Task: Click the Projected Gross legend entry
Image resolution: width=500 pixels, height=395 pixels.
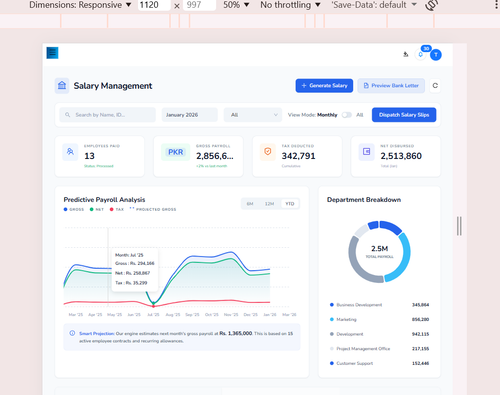Action: pyautogui.click(x=153, y=209)
